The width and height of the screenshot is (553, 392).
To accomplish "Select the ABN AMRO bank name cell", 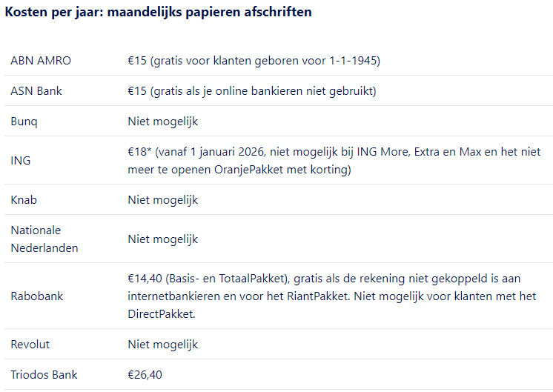I will [x=41, y=61].
